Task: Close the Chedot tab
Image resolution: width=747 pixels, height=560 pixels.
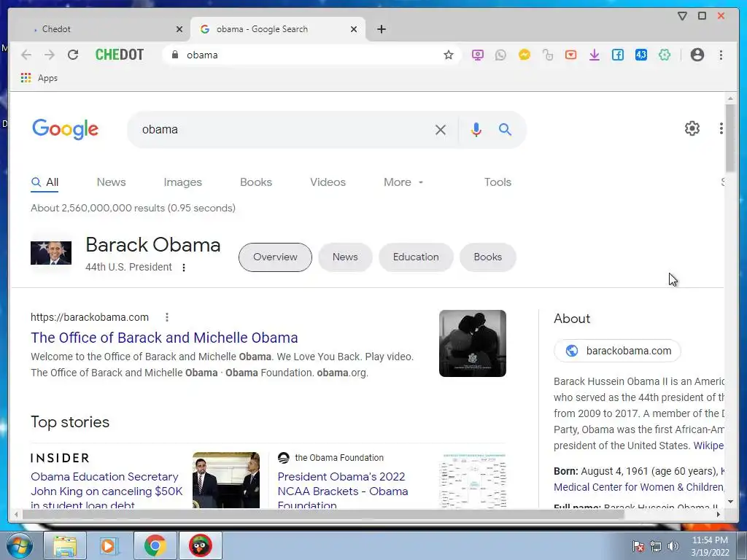Action: pyautogui.click(x=179, y=29)
